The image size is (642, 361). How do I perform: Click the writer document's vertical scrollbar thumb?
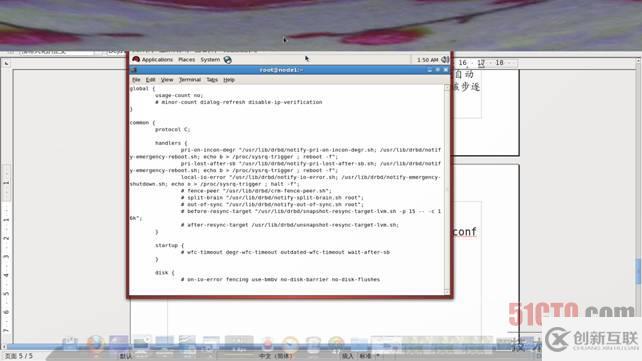[639, 271]
